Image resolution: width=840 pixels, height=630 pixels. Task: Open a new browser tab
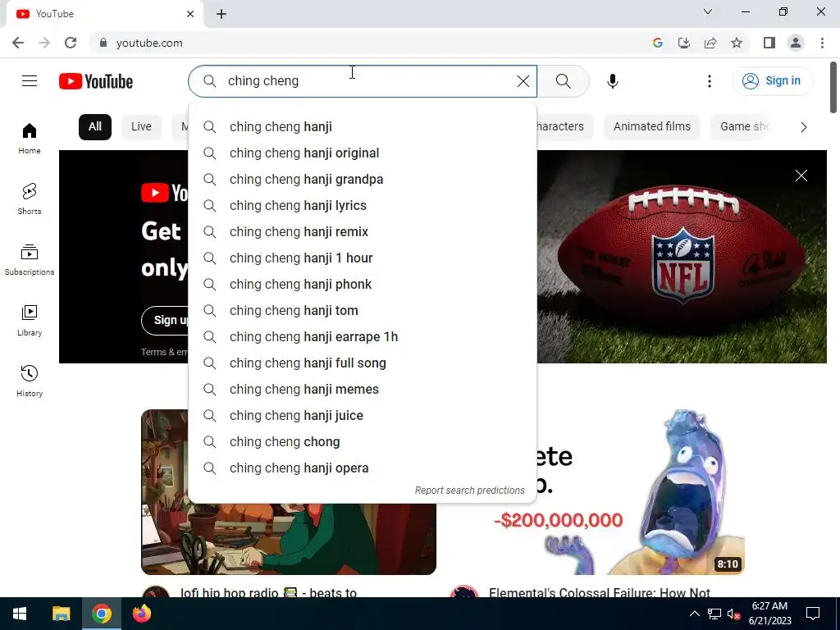click(x=221, y=14)
